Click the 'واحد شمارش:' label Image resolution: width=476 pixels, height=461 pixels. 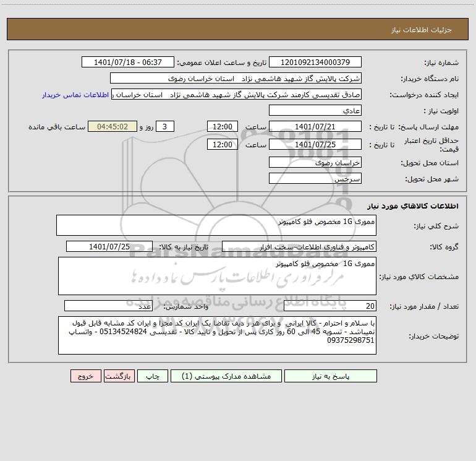click(x=186, y=306)
